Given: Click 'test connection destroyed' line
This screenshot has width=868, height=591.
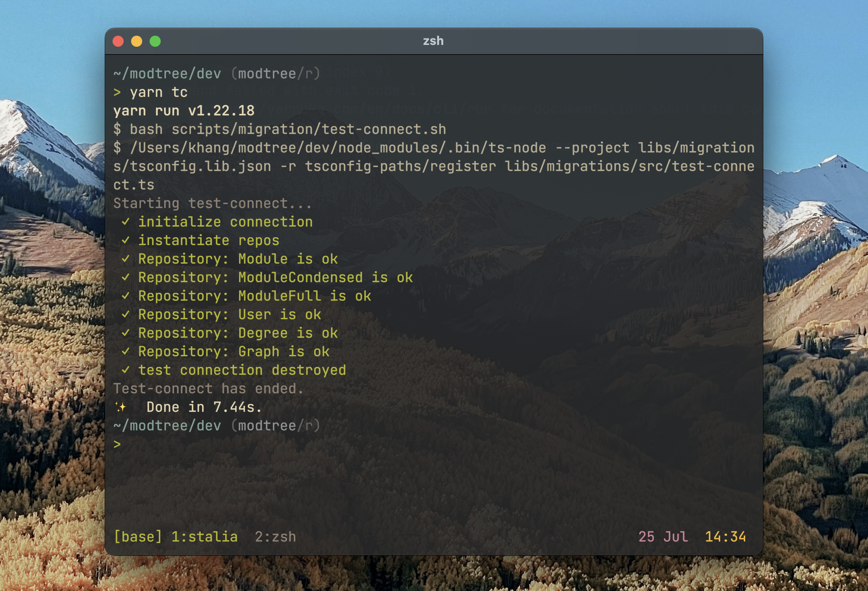Looking at the screenshot, I should [x=242, y=370].
